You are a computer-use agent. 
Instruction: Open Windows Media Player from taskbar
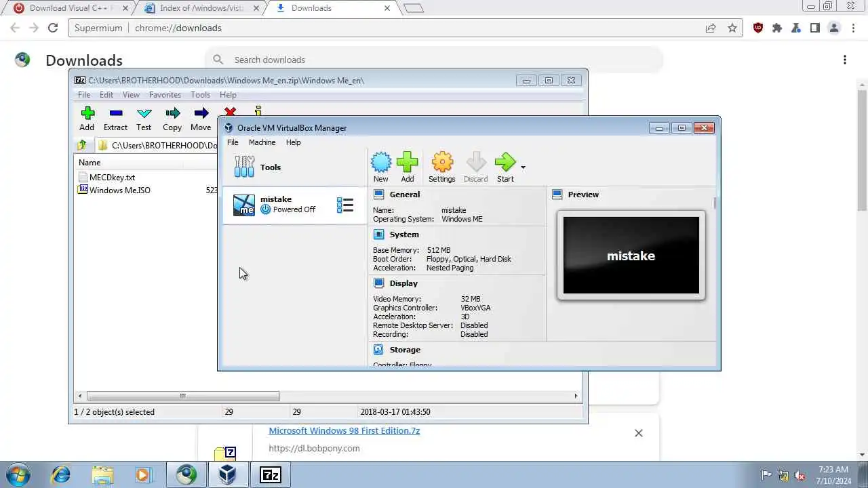coord(143,474)
